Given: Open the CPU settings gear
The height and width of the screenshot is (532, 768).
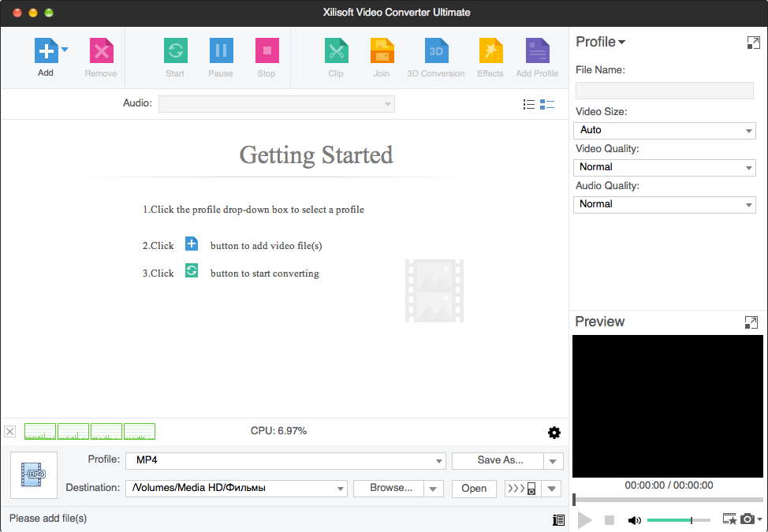Looking at the screenshot, I should (554, 433).
